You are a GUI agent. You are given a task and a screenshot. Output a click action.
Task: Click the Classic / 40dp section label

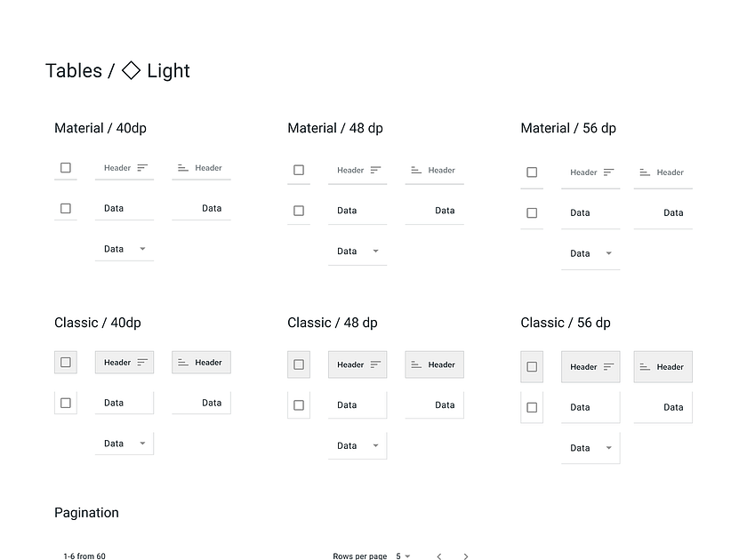pyautogui.click(x=98, y=322)
